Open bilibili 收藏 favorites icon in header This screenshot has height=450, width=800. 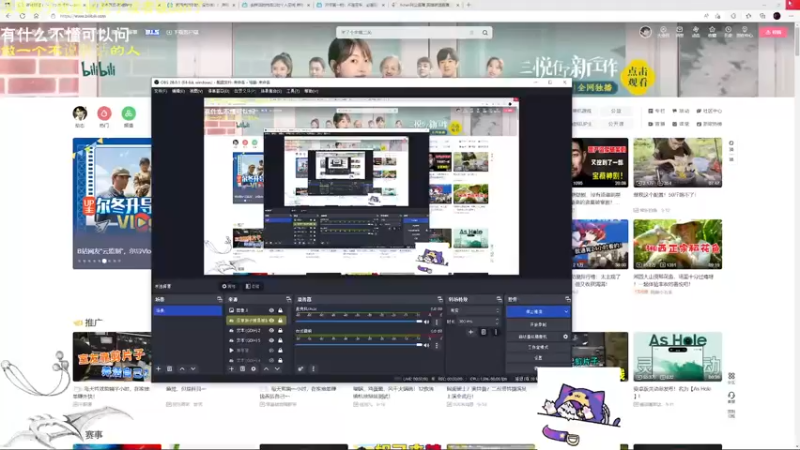[x=712, y=32]
